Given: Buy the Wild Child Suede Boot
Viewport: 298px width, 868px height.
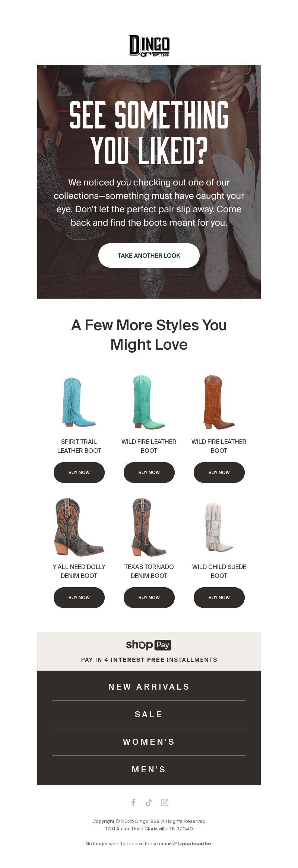Looking at the screenshot, I should (219, 597).
